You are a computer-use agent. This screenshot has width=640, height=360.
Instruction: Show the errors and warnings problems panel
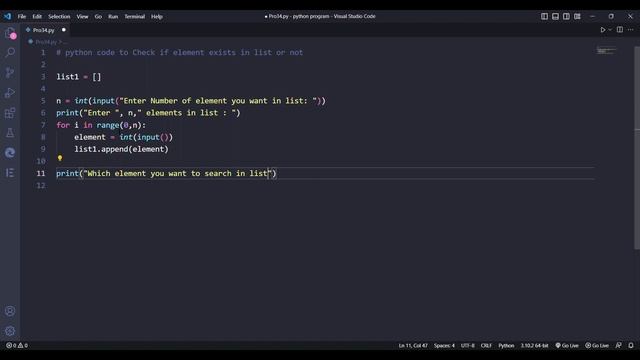(17, 345)
